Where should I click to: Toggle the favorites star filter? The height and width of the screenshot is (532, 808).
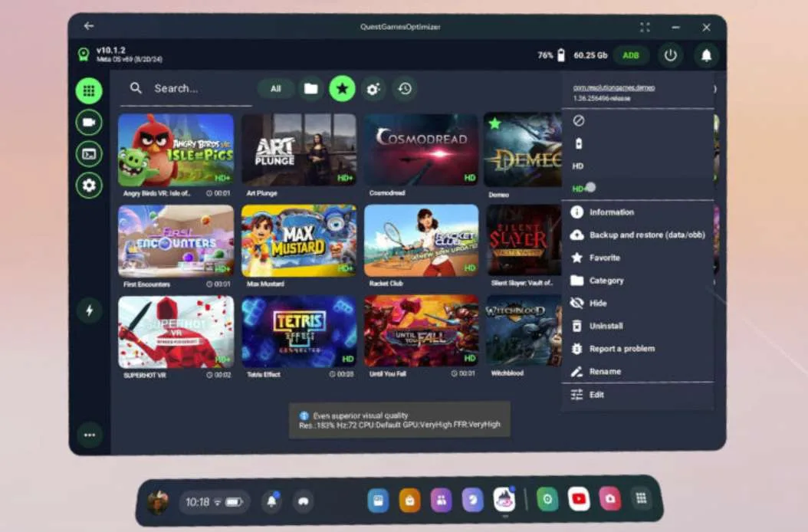(x=342, y=89)
